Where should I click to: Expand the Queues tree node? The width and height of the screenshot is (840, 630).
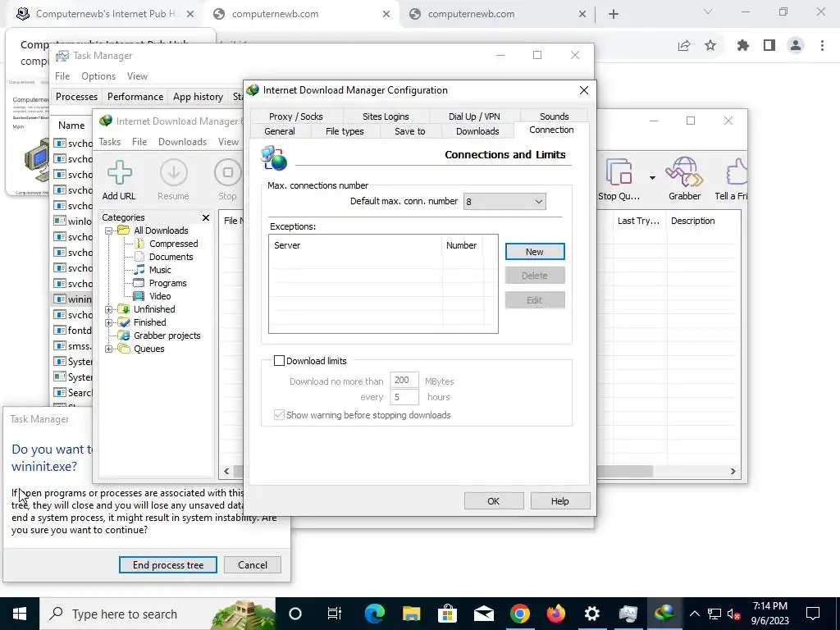[x=109, y=349]
